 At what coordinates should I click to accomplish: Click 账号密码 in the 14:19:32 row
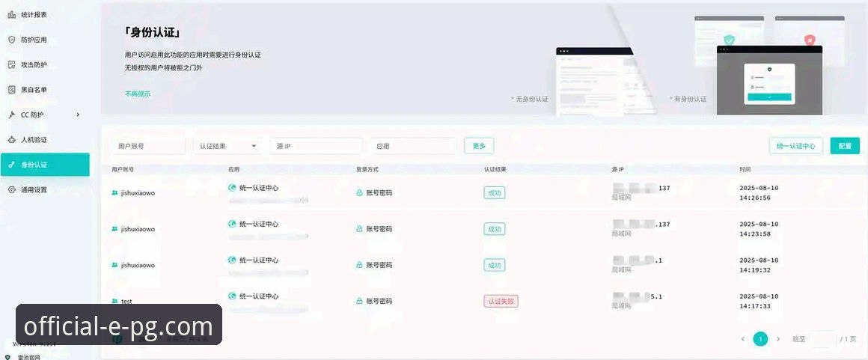tap(379, 265)
